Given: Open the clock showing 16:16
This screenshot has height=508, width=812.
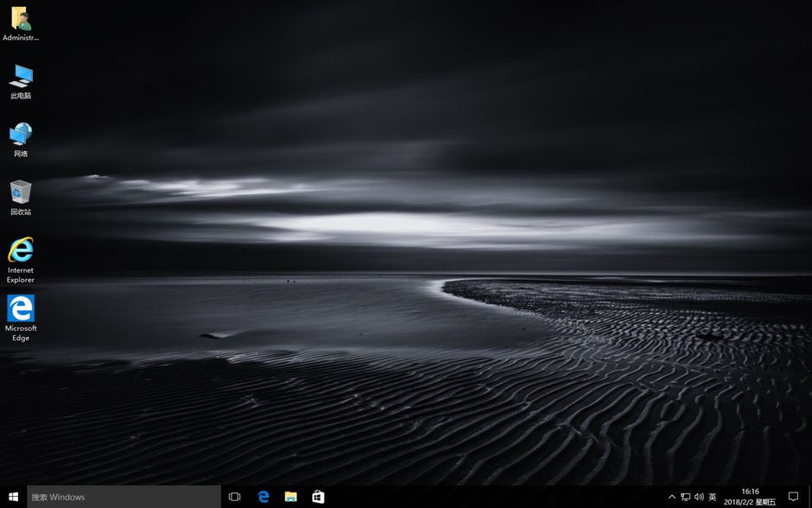Looking at the screenshot, I should (750, 497).
